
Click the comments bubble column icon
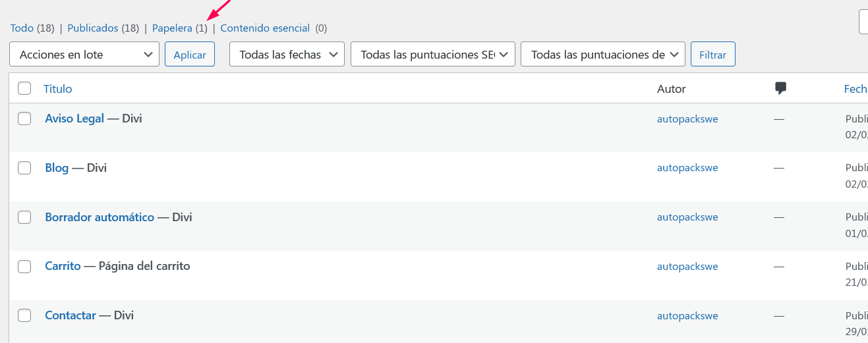781,88
